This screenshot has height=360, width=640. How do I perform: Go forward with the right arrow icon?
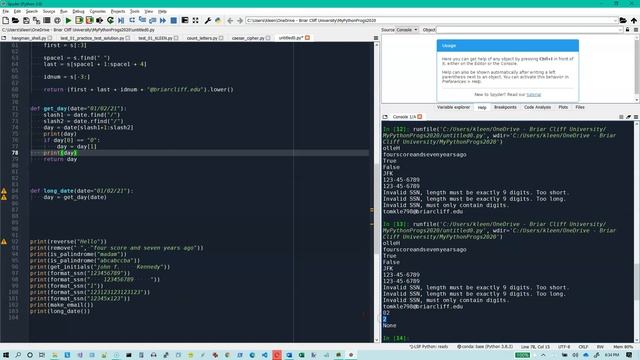pyautogui.click(x=240, y=20)
